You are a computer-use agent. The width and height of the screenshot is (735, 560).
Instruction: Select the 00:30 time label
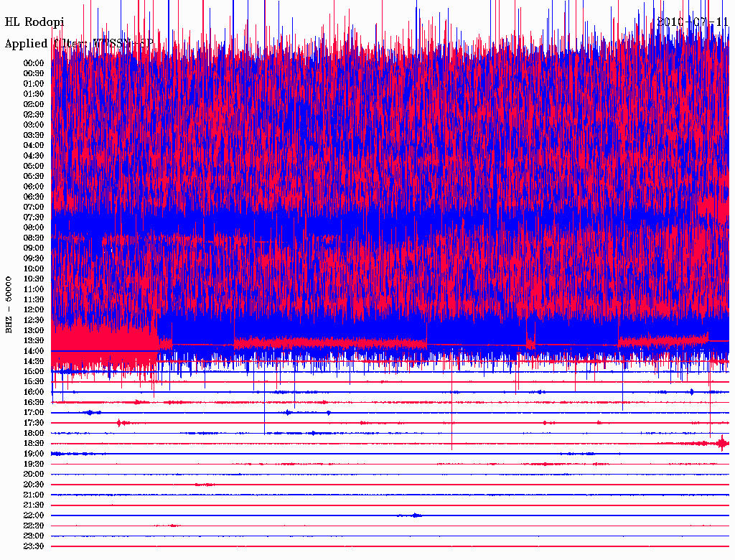34,73
